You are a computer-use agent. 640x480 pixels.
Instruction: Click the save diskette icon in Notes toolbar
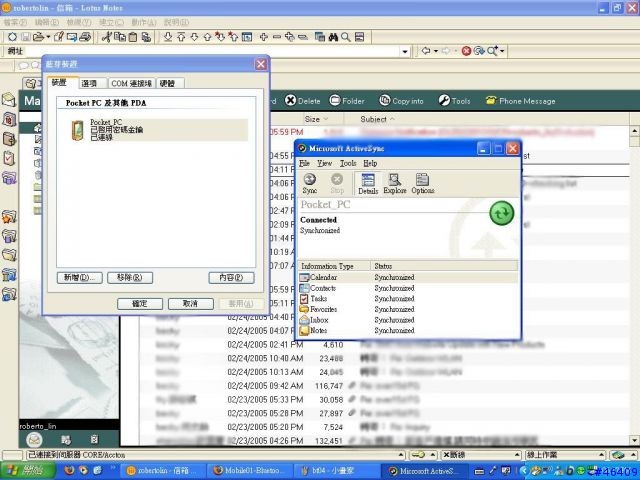coord(25,37)
